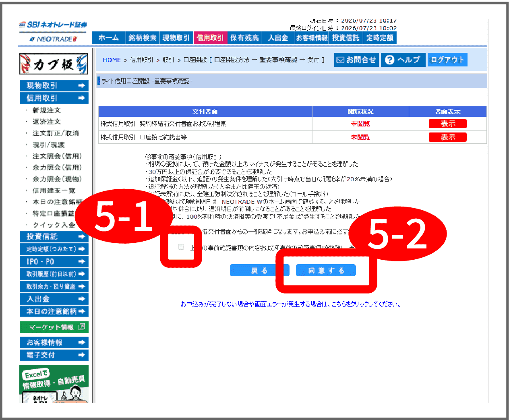Open the 保有残高 tab
The width and height of the screenshot is (509, 420).
point(244,38)
